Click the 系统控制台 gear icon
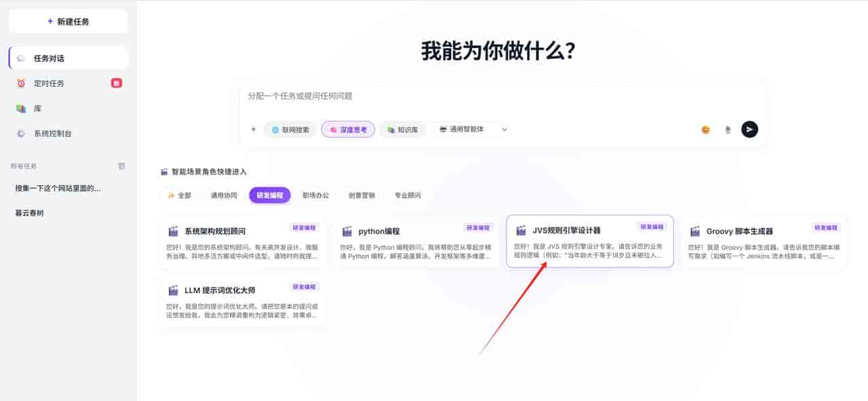The height and width of the screenshot is (401, 868). point(21,134)
